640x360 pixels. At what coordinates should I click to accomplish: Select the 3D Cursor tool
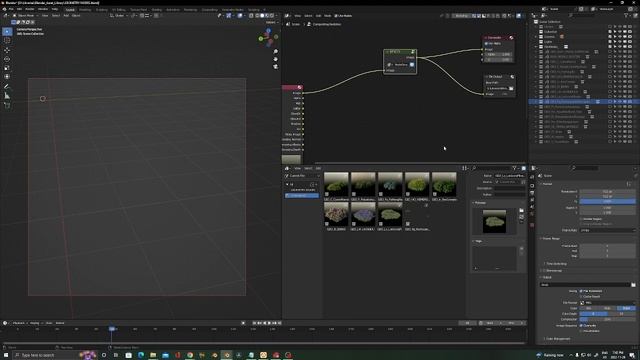pos(7,41)
